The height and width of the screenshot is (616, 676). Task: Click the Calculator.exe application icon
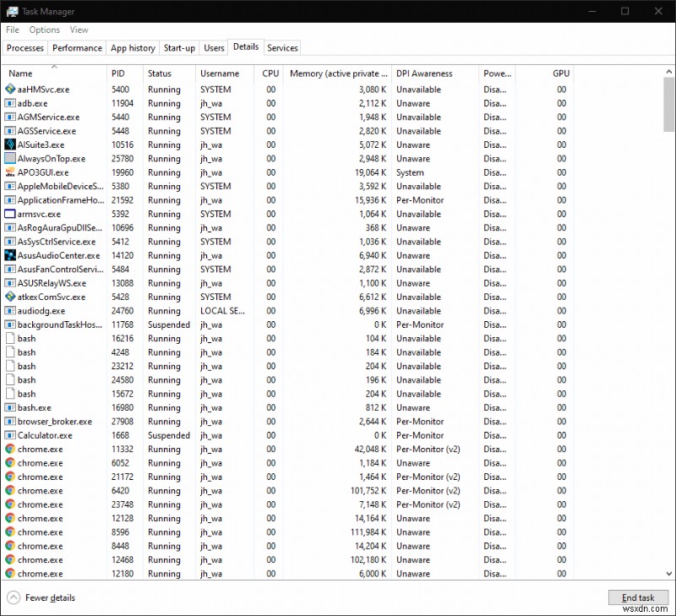(12, 435)
